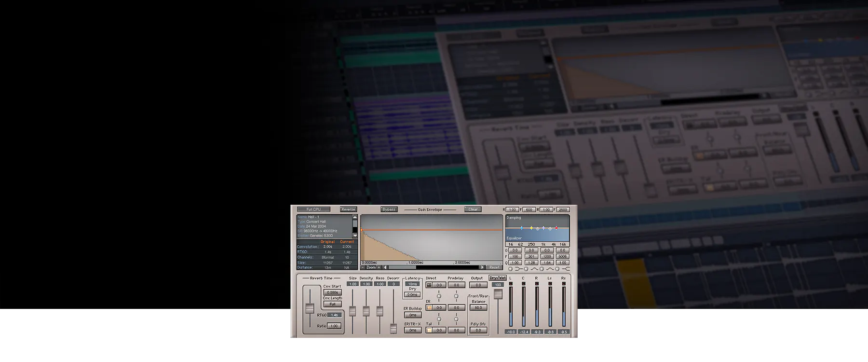
Task: Edit the EQ Q 1.64 field
Action: 547,263
